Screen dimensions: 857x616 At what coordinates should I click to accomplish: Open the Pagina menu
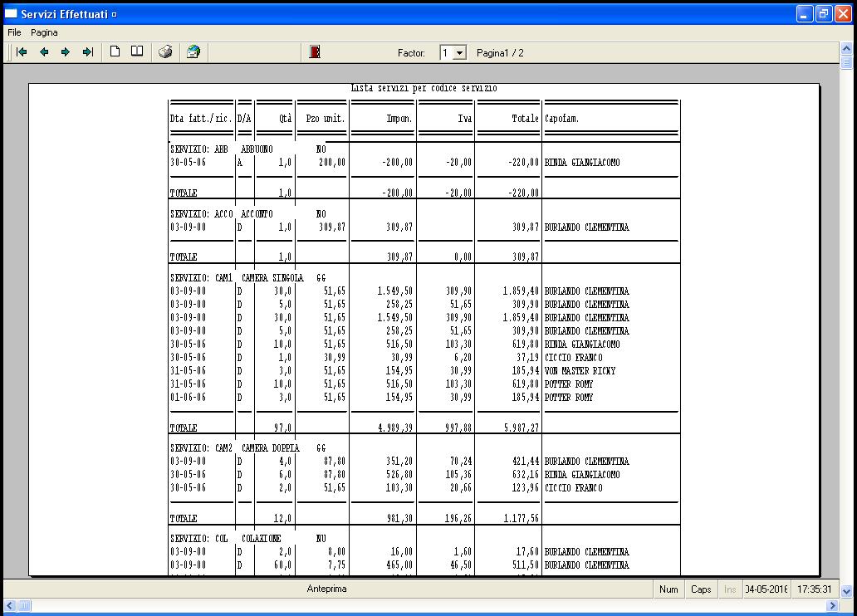[x=44, y=32]
